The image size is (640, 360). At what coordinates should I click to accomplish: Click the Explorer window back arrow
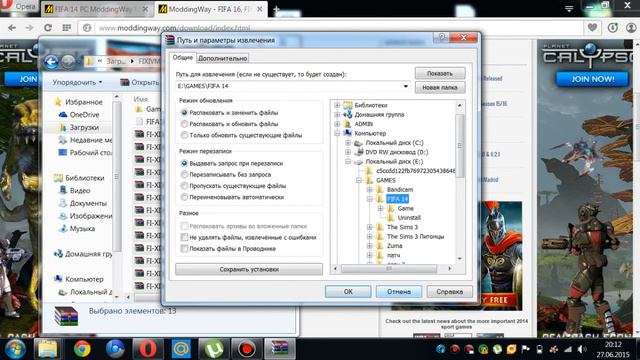(x=51, y=62)
